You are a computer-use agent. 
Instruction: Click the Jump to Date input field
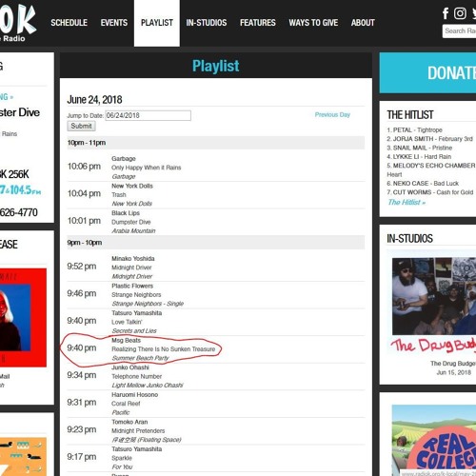(x=148, y=115)
